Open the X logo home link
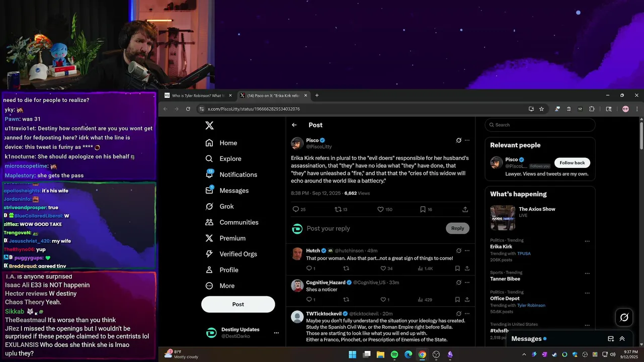644x362 pixels. click(210, 126)
